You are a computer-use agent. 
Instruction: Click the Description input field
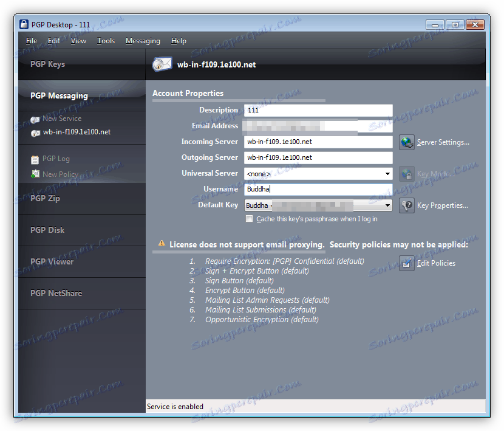[x=318, y=111]
